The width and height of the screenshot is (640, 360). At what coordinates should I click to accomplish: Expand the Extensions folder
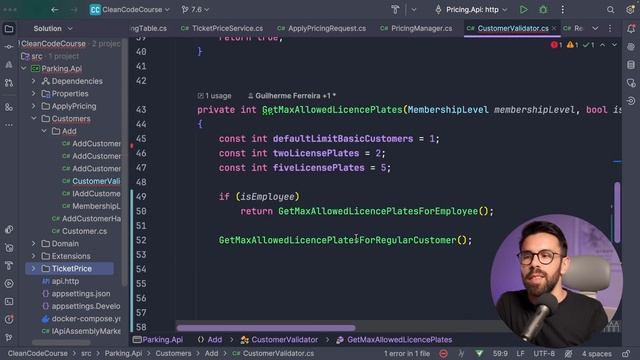coord(33,256)
